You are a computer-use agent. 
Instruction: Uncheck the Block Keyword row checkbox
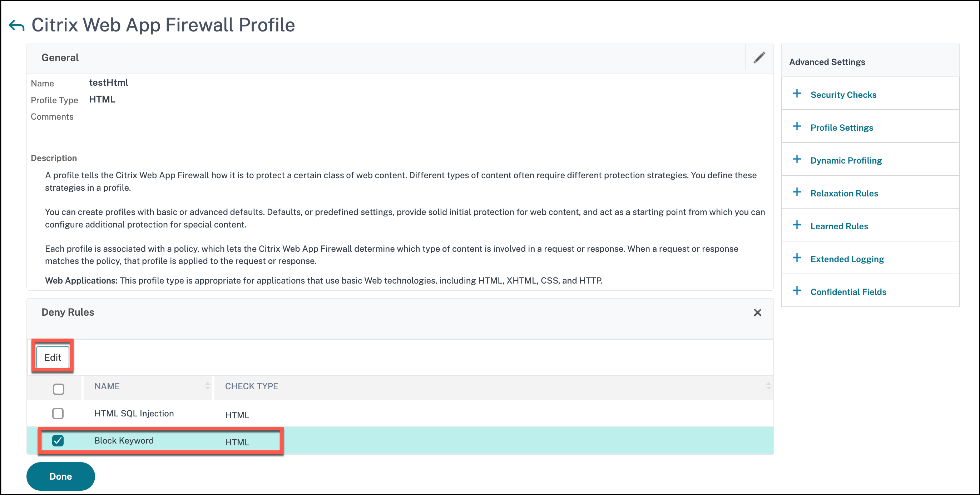click(58, 441)
